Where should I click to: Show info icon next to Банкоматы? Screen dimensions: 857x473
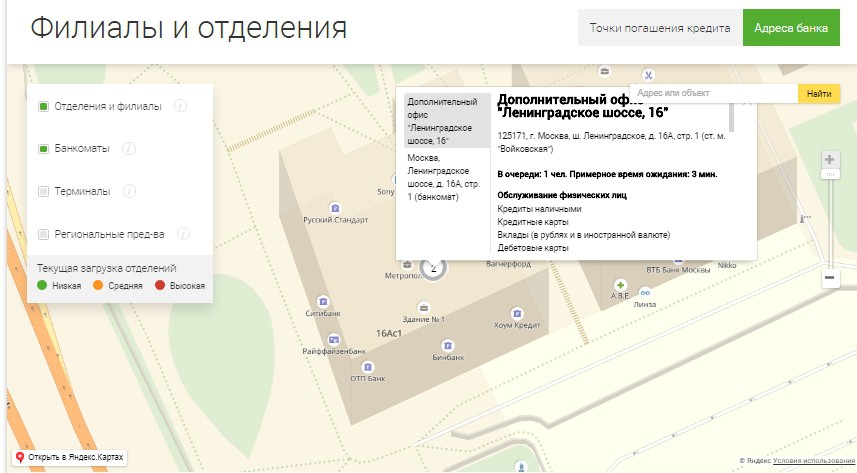pos(129,149)
